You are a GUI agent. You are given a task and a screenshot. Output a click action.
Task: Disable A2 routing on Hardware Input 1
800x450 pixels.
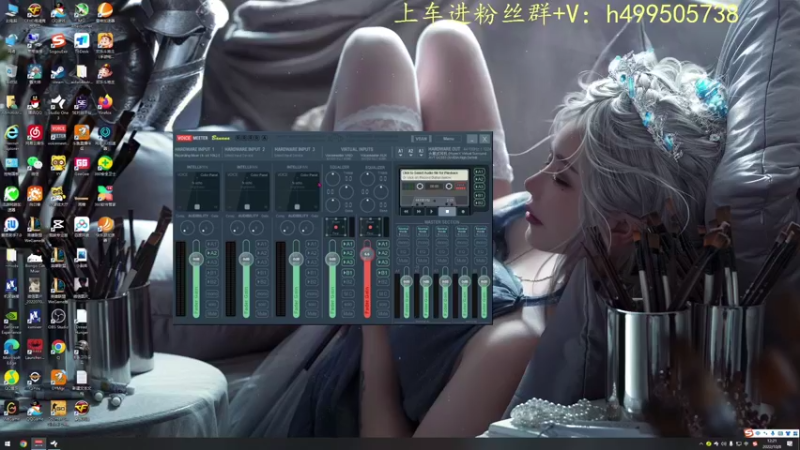tap(212, 253)
